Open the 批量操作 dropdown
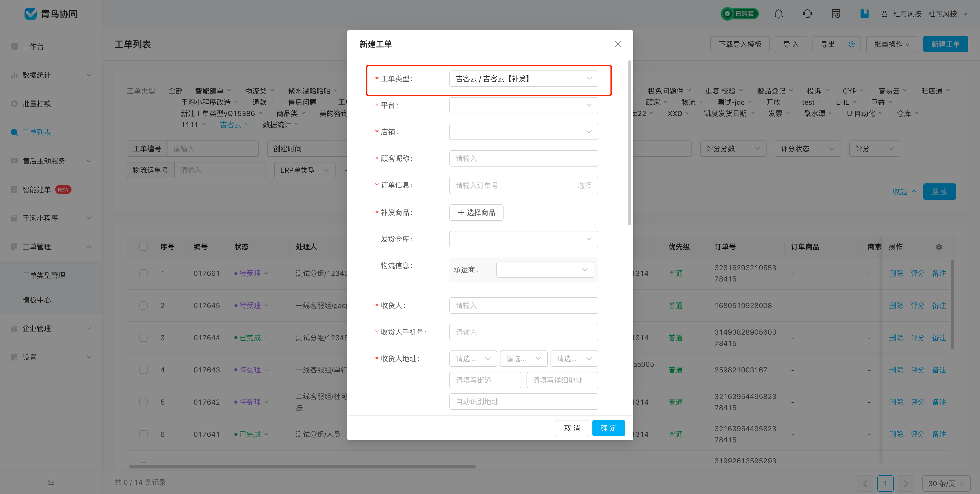 click(892, 44)
